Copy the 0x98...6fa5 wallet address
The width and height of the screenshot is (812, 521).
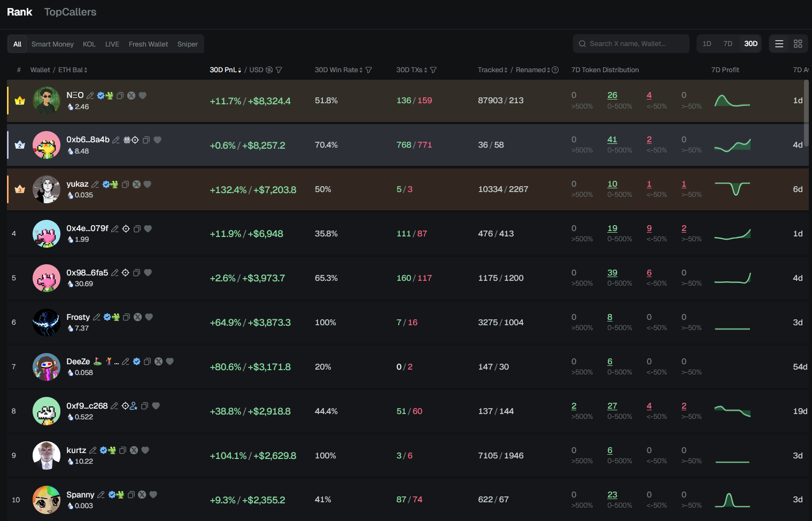[x=137, y=273]
